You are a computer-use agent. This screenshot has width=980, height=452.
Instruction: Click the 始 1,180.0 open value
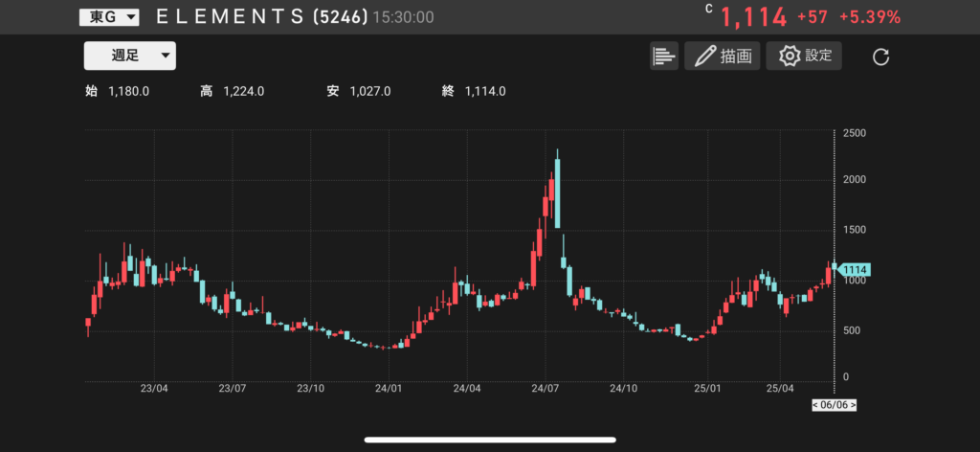[x=117, y=91]
